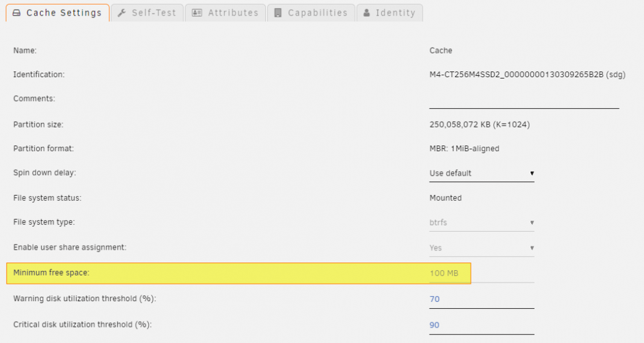The image size is (644, 343).
Task: Click the 'Spin down delay:' label
Action: (44, 172)
